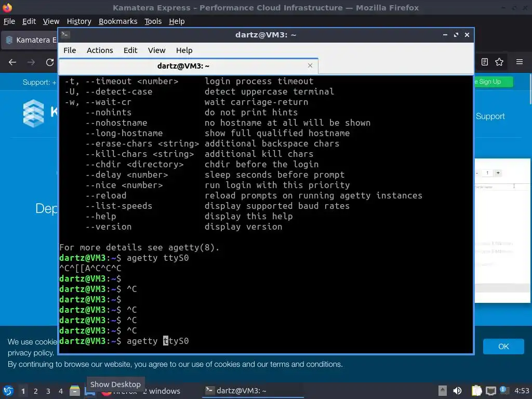Toggle Firefox reader view icon
Screen dimensions: 532x399
pos(485,62)
